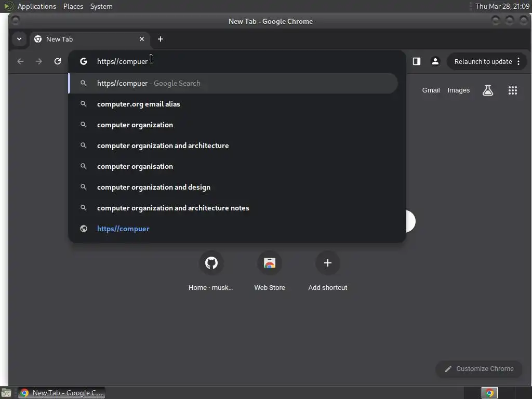Open the Gmail link

tap(431, 90)
